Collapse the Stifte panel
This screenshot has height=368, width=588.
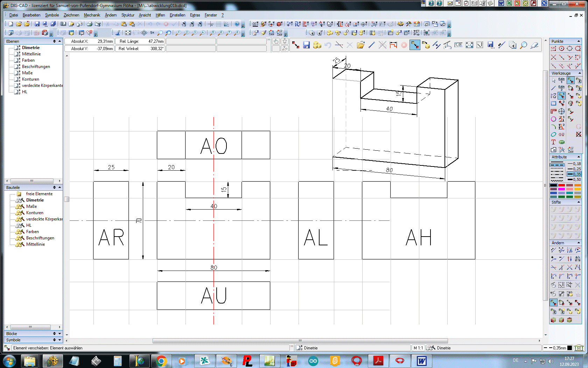tap(579, 202)
